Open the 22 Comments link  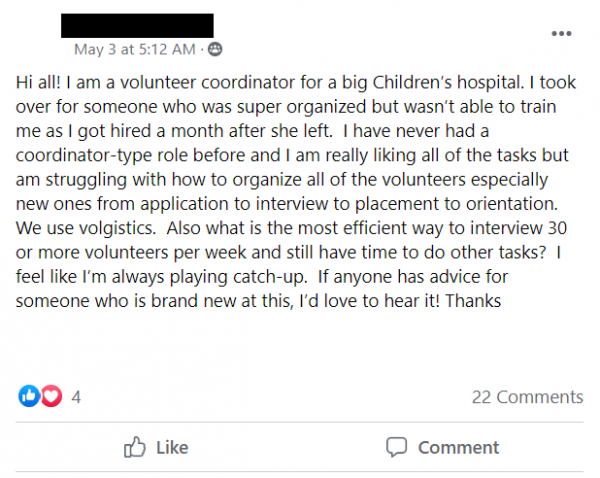click(x=527, y=397)
